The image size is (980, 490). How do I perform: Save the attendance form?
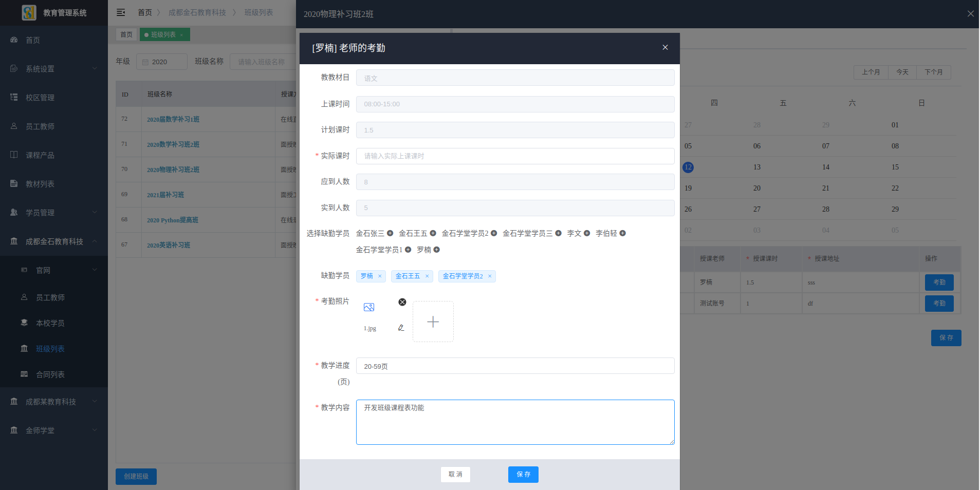[523, 475]
